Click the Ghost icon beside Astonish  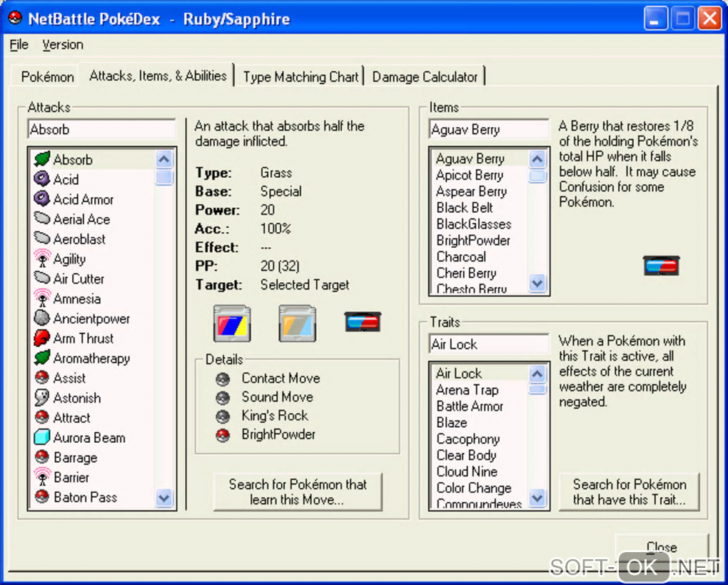42,398
